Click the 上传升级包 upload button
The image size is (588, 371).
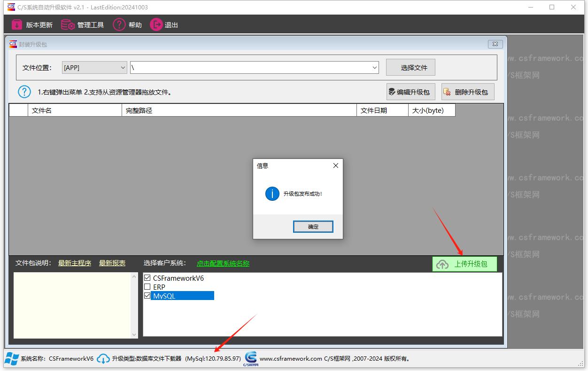click(x=464, y=264)
